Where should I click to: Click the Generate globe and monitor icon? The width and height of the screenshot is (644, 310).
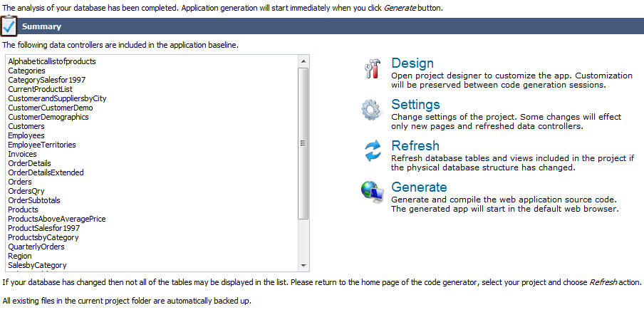(373, 192)
